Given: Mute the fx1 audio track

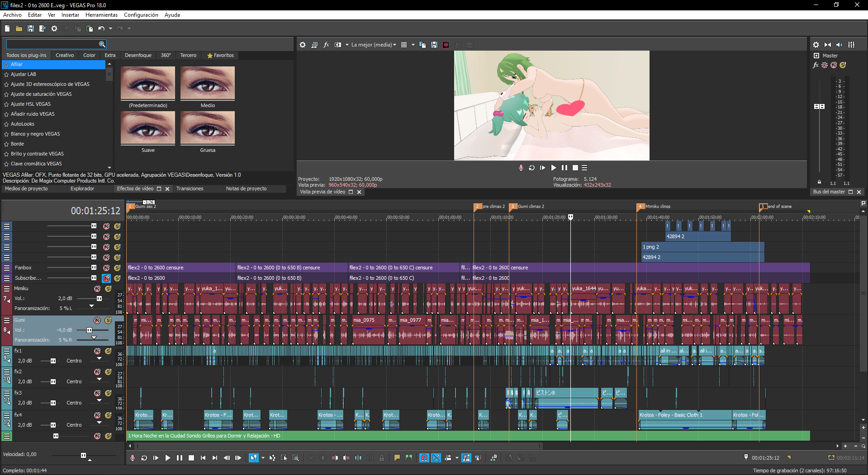Looking at the screenshot, I should (97, 351).
